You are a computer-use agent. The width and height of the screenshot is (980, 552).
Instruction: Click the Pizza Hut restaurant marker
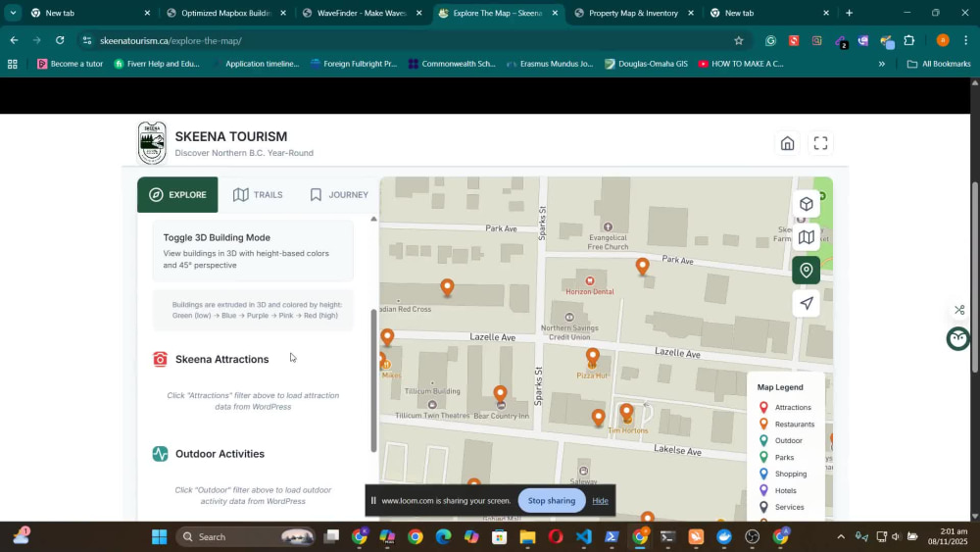(x=593, y=358)
